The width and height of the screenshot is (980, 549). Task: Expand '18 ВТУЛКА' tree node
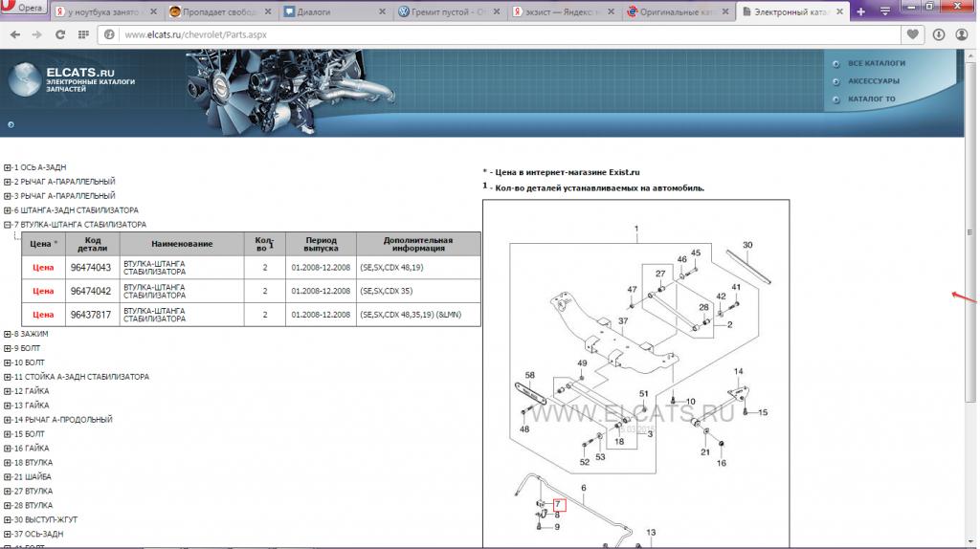(8, 463)
